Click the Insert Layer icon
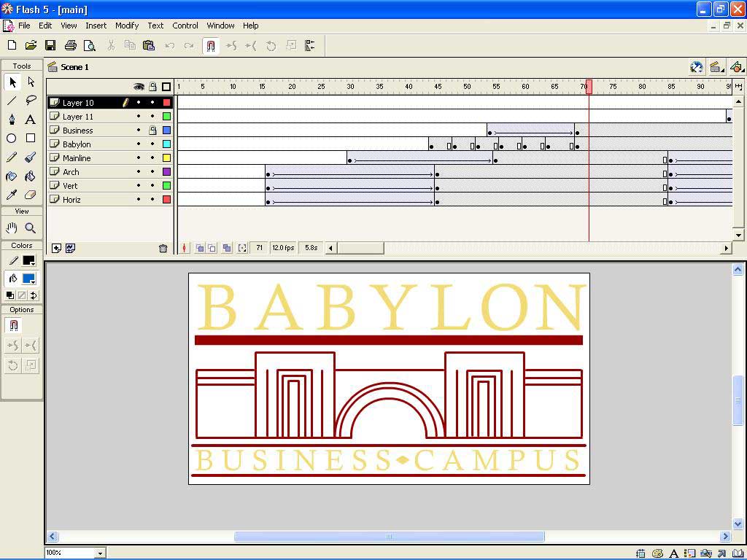The width and height of the screenshot is (747, 560). point(56,248)
